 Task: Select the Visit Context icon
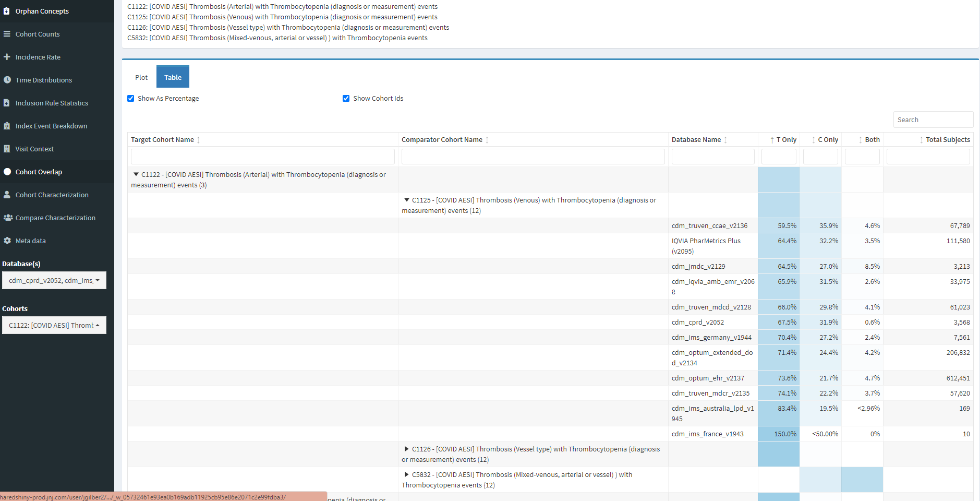click(34, 149)
